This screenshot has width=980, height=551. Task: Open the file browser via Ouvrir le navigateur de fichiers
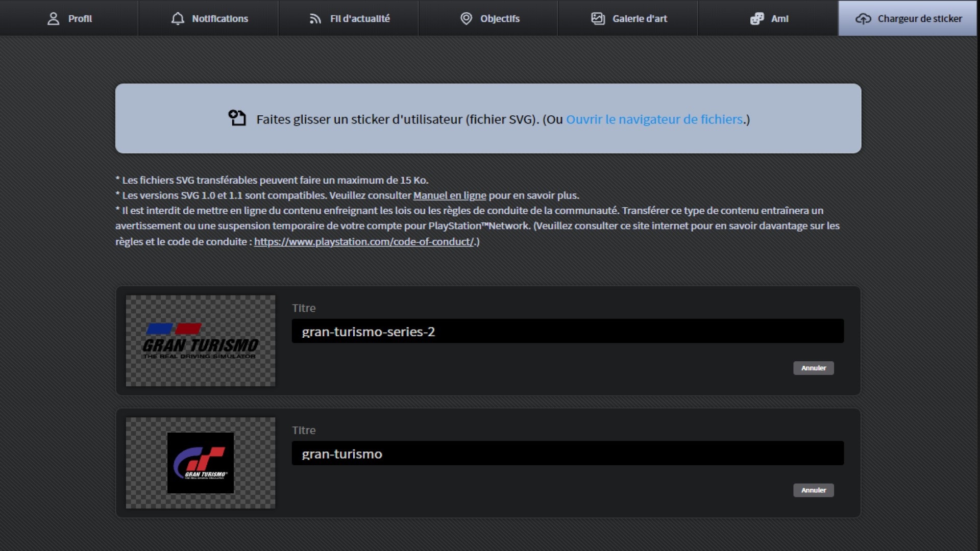pyautogui.click(x=654, y=119)
